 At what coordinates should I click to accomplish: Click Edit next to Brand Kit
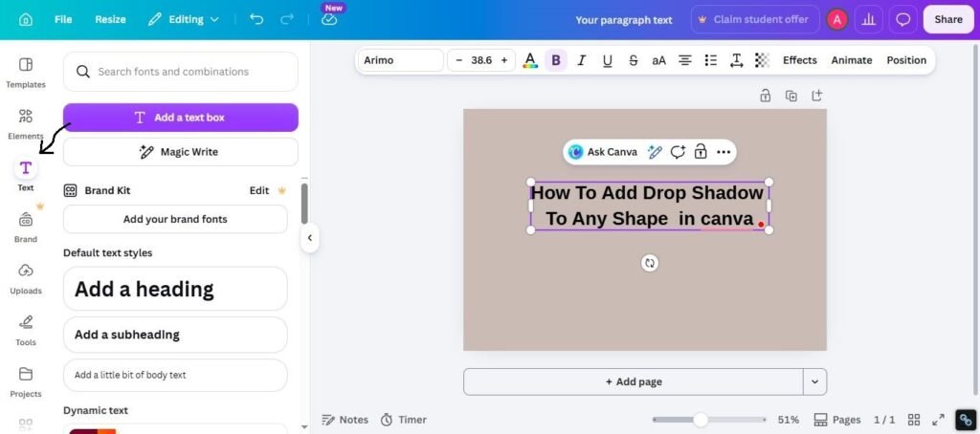(x=259, y=190)
